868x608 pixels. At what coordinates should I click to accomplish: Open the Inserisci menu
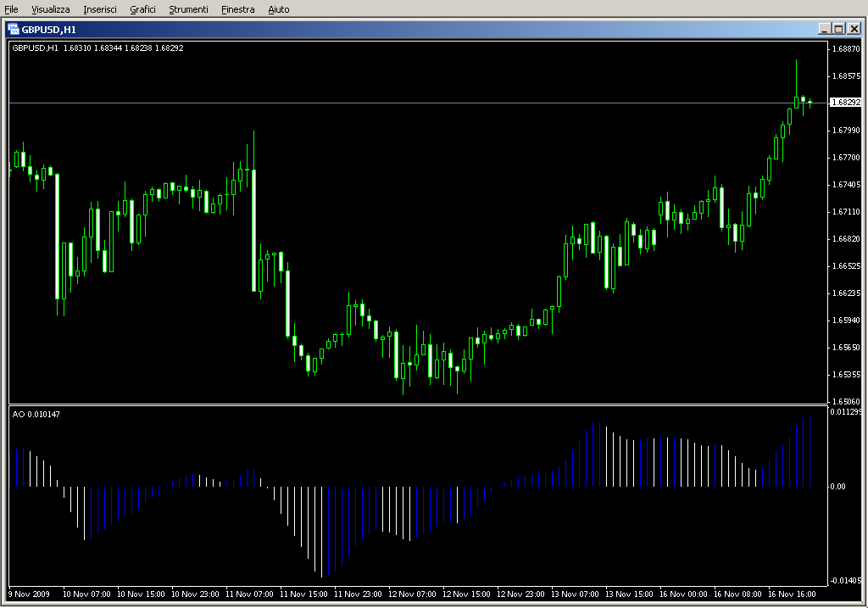tap(100, 9)
